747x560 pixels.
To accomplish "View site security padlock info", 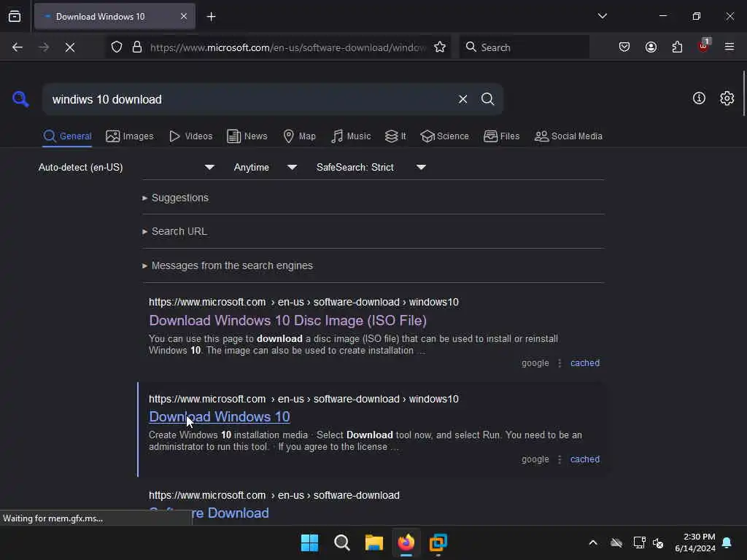I will coord(137,47).
